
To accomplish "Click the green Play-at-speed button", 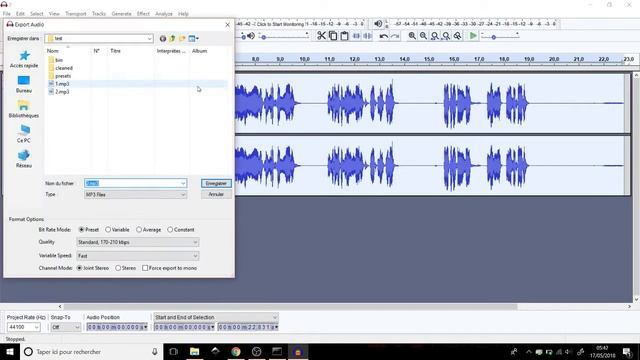I will coord(473,36).
